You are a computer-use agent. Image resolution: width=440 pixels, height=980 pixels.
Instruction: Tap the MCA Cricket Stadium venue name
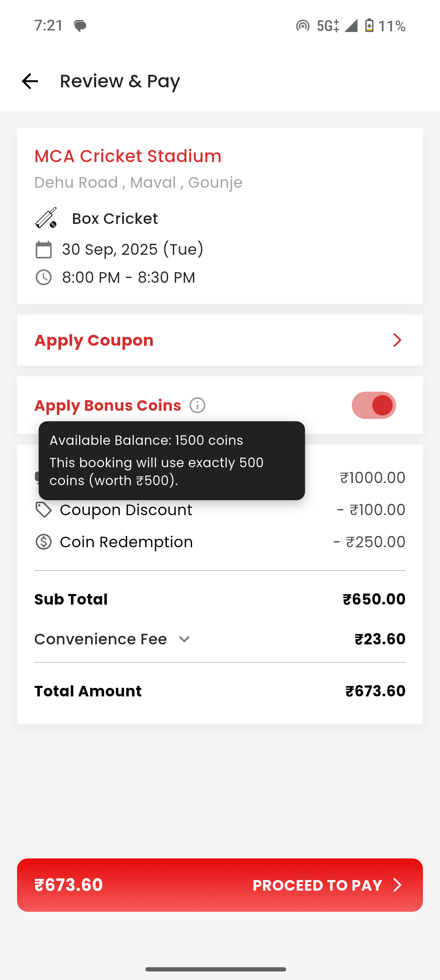pos(128,156)
